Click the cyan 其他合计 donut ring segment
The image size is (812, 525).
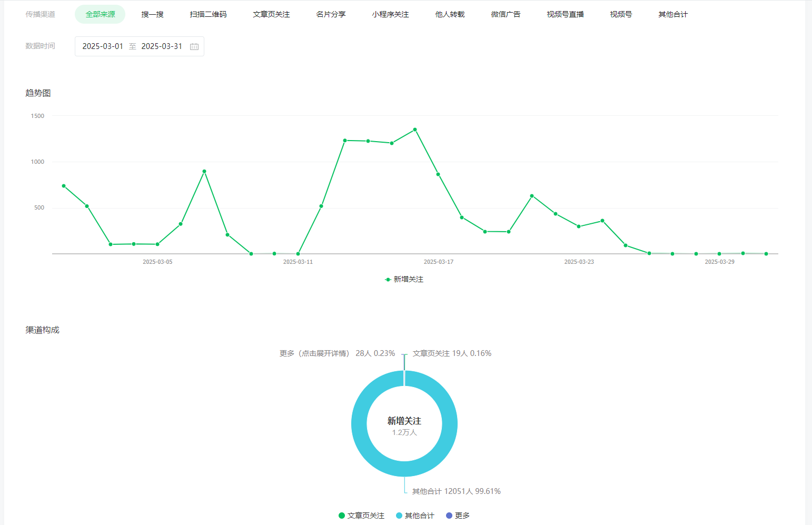point(359,424)
